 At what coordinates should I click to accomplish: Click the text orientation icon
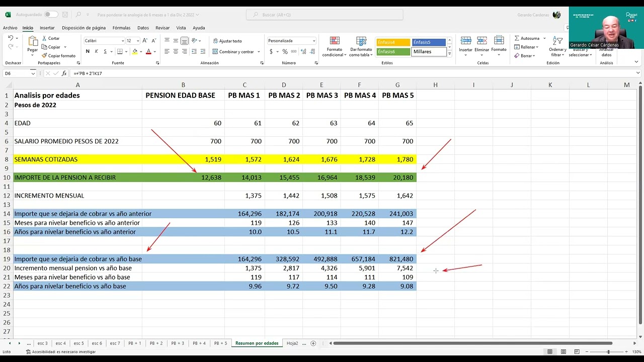[194, 41]
